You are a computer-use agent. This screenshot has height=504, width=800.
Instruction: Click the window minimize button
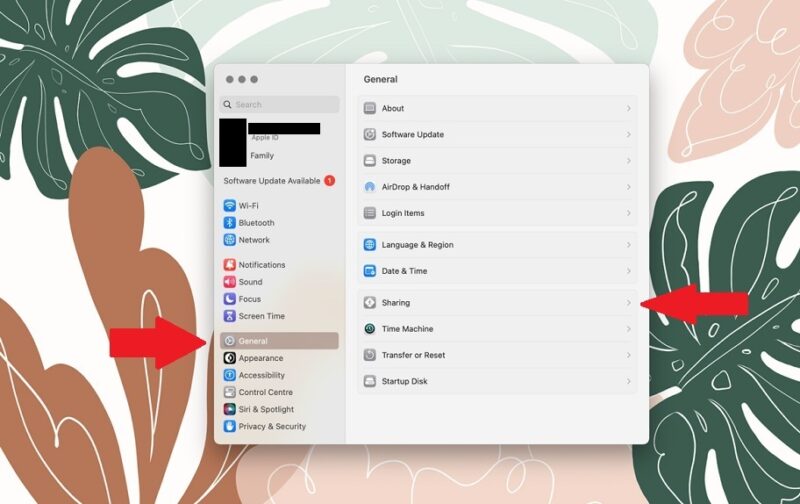[242, 80]
